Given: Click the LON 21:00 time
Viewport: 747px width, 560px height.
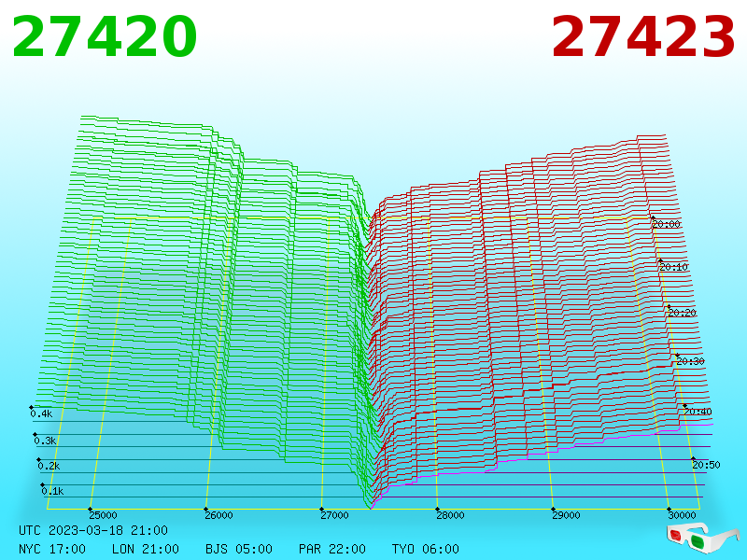Looking at the screenshot, I should point(146,549).
